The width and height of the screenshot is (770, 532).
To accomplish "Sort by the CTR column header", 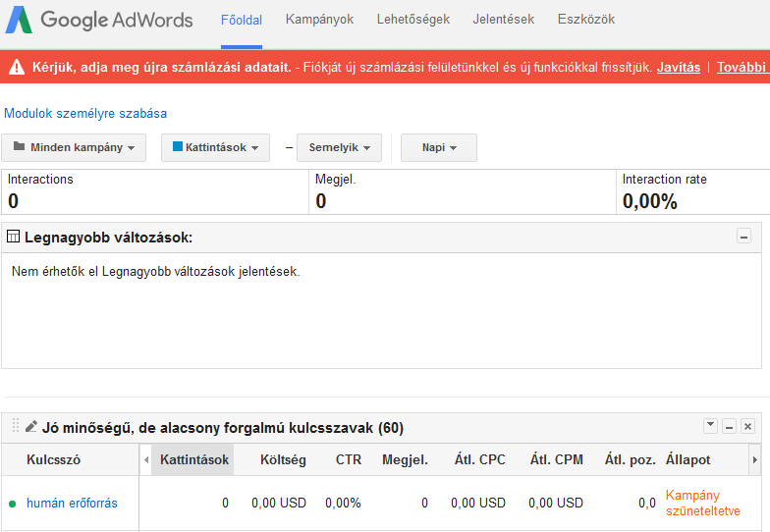I will (348, 459).
